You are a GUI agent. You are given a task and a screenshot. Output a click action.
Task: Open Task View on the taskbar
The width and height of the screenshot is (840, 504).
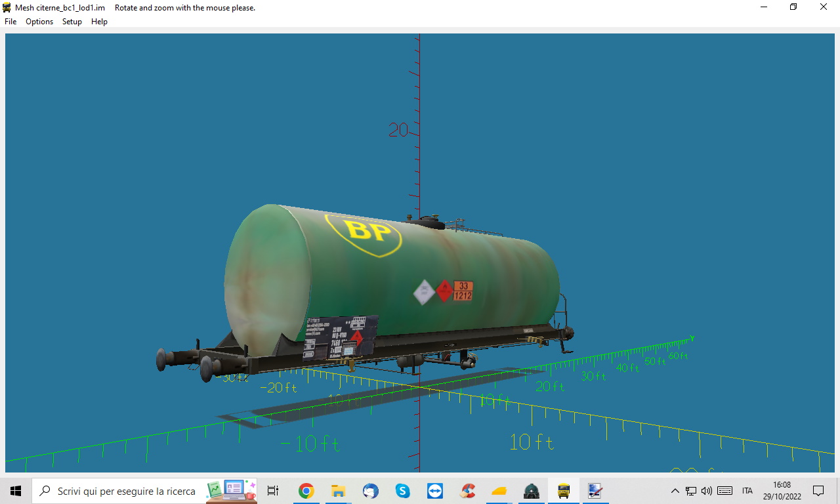pyautogui.click(x=273, y=491)
